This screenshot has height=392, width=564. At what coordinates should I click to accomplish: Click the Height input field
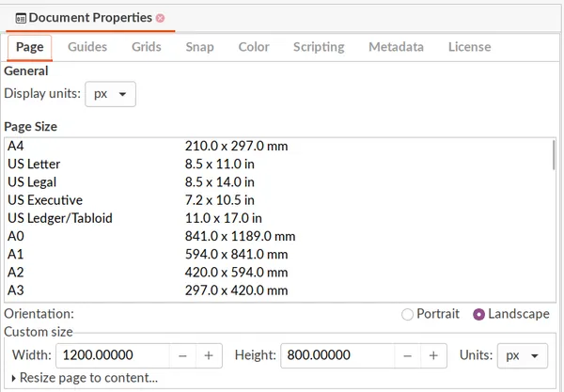[x=337, y=355]
